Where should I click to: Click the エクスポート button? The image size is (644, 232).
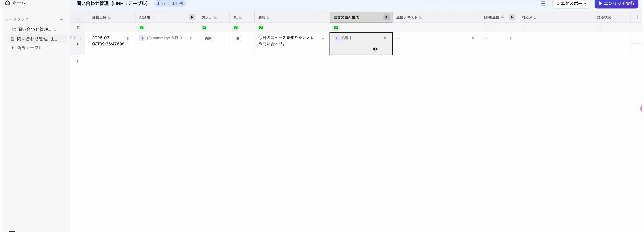tap(571, 3)
